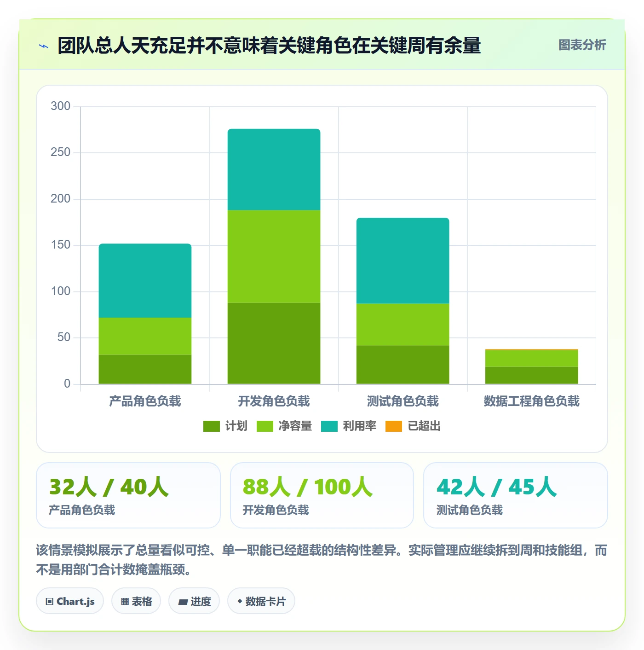Click the light green 净容量 legend swatch

265,426
